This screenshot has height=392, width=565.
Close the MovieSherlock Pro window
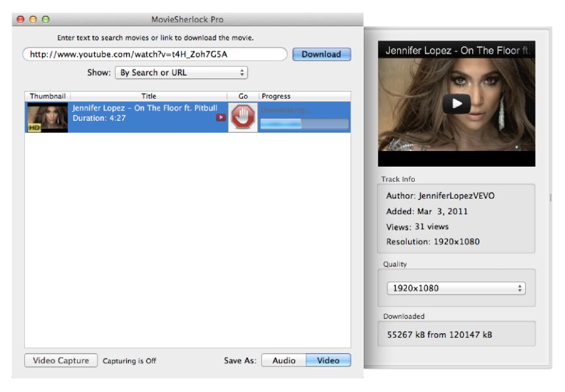[20, 20]
